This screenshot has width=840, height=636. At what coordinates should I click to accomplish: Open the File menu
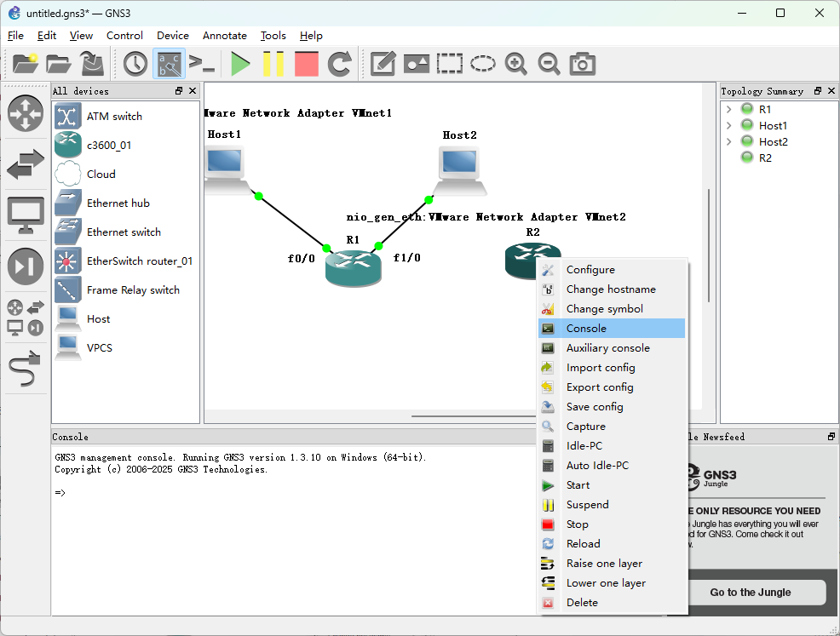click(x=15, y=36)
